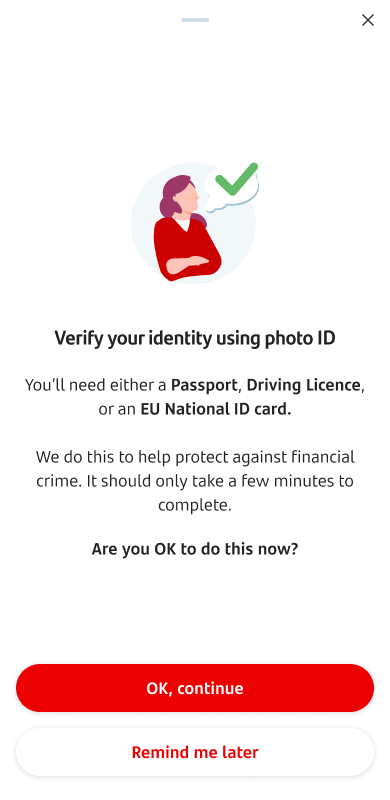Tap the bold Passport text
The height and width of the screenshot is (800, 390).
tap(204, 385)
